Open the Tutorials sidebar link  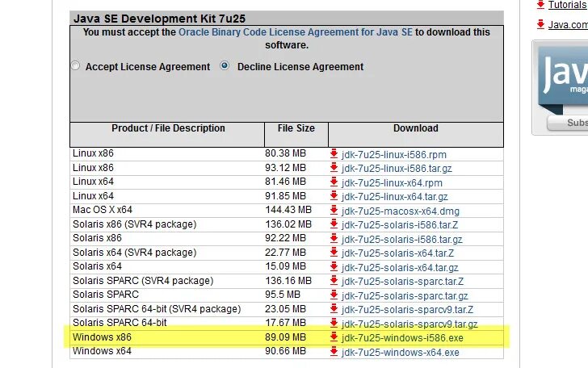point(568,5)
